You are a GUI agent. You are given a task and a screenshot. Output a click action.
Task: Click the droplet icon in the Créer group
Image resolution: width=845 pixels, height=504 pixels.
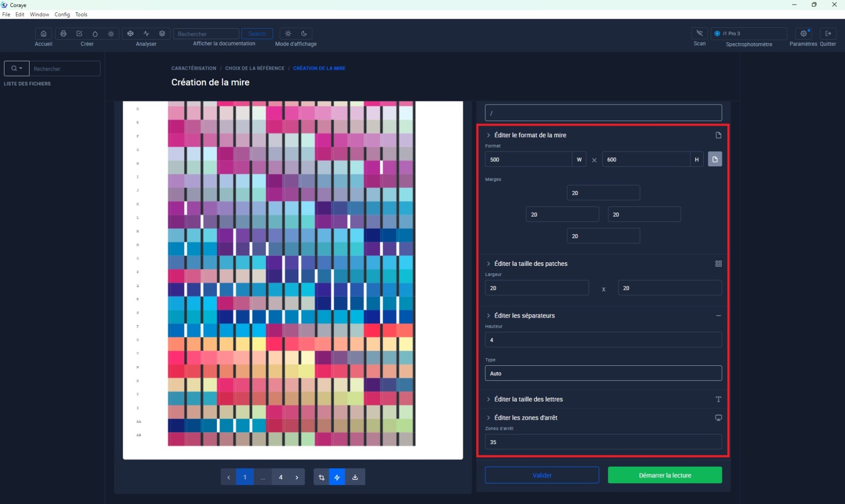click(x=95, y=34)
